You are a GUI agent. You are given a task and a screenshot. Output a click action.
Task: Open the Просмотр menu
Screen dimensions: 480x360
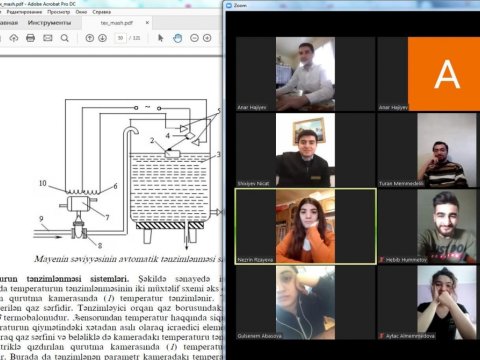click(x=59, y=12)
